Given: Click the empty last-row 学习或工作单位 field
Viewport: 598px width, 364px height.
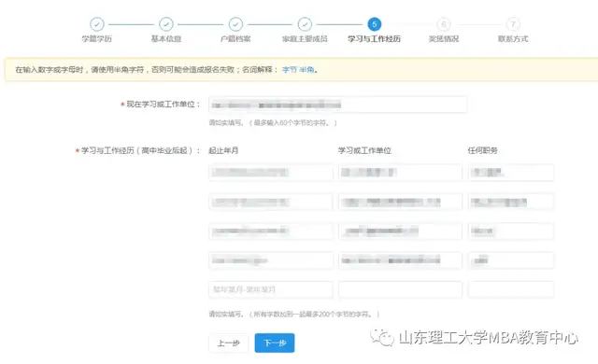Looking at the screenshot, I should click(x=400, y=289).
